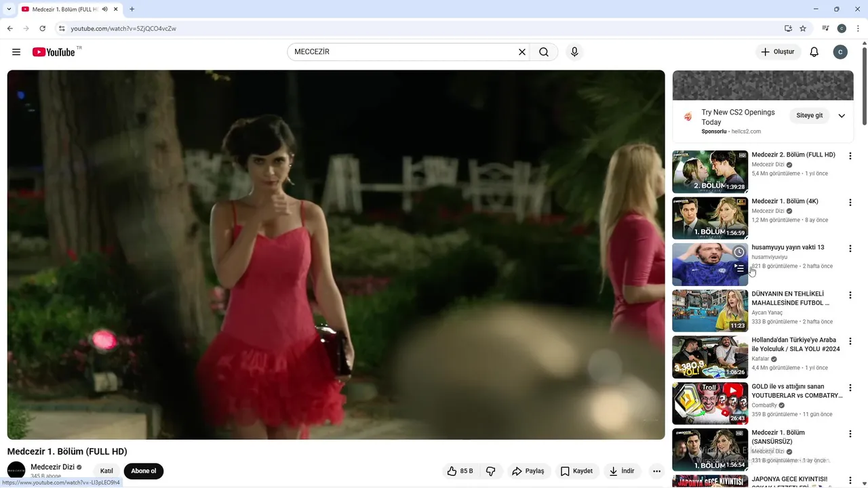Close the Medcezir 1. Bölüm tab
Image resolution: width=868 pixels, height=488 pixels.
pyautogui.click(x=116, y=9)
